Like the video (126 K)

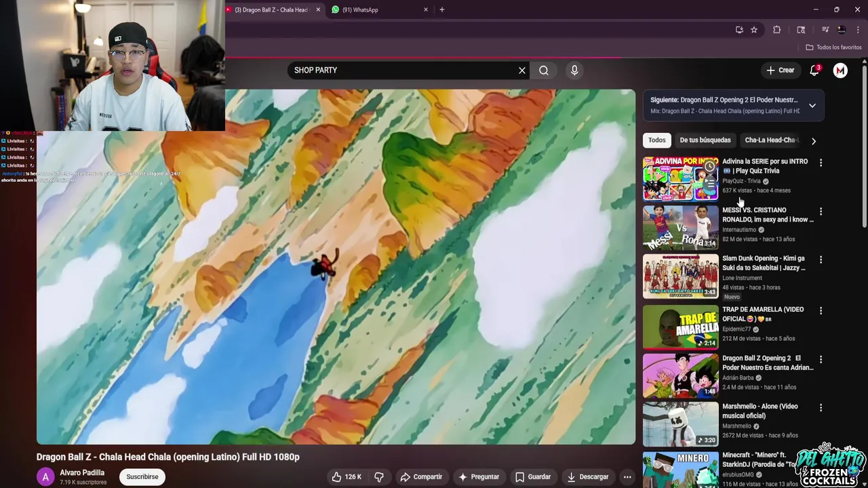pyautogui.click(x=347, y=477)
